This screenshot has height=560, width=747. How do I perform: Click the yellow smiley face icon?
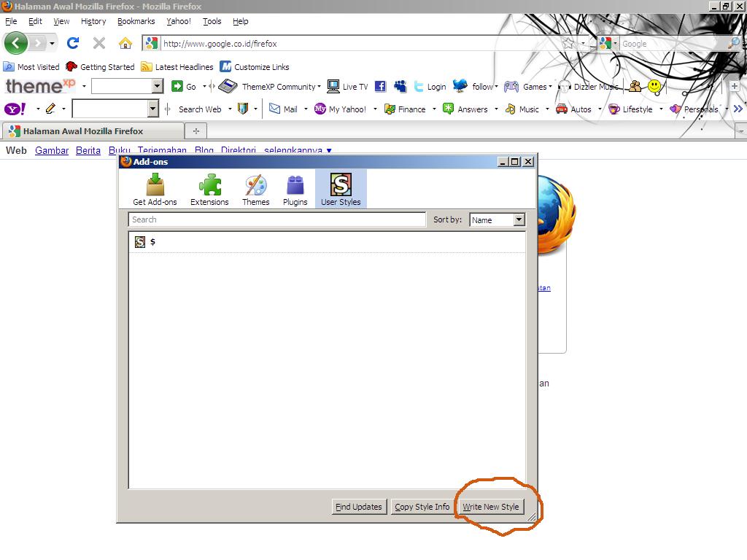(x=654, y=86)
